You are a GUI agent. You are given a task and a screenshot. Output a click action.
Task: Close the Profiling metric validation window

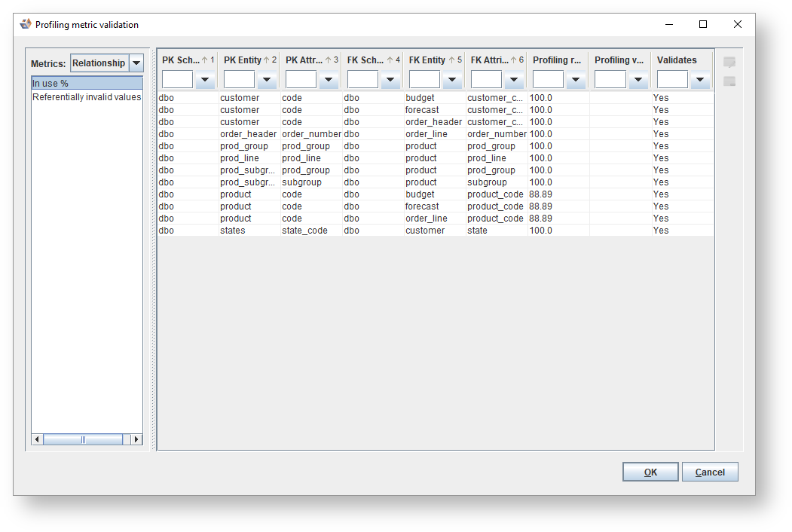click(x=738, y=24)
